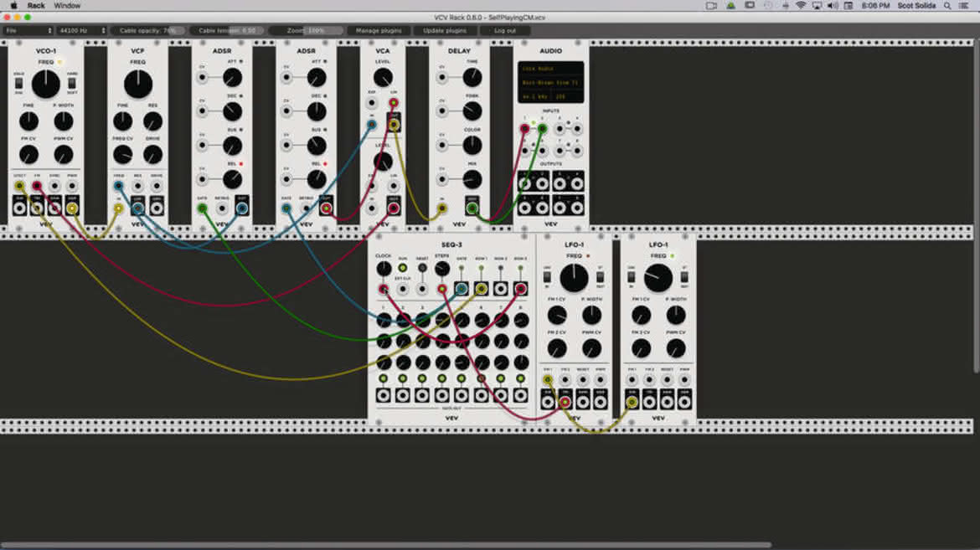Click the VCO-1 SQR output jack
The height and width of the screenshot is (550, 980).
[73, 208]
